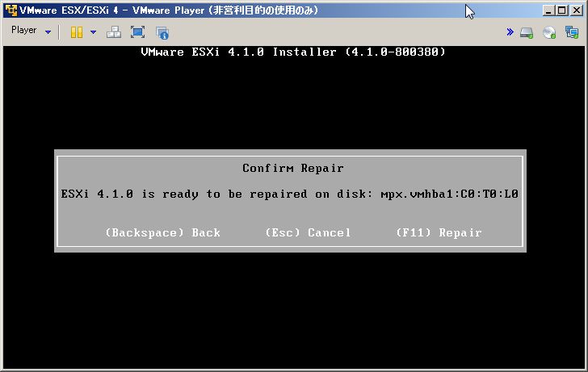Select the (Esc) Cancel option
The image size is (588, 372).
pos(308,232)
